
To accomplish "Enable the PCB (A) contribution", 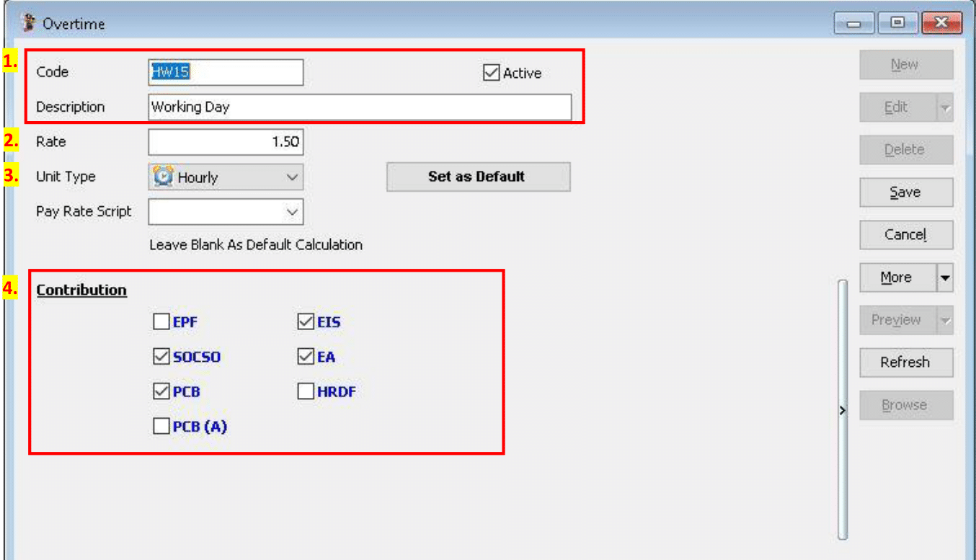I will (161, 426).
